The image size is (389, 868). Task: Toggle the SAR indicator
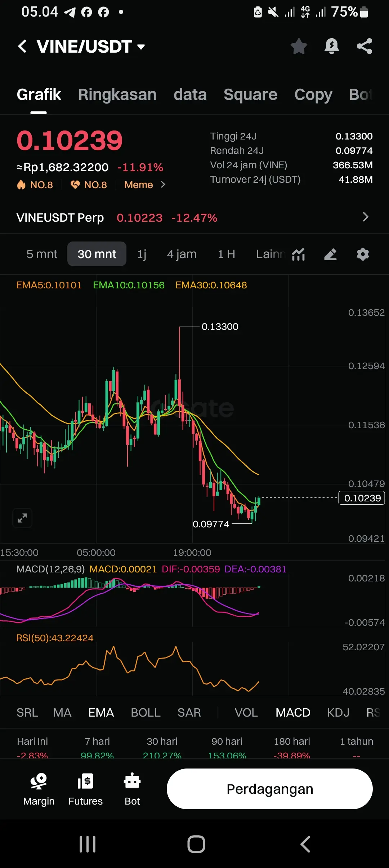pos(189,713)
